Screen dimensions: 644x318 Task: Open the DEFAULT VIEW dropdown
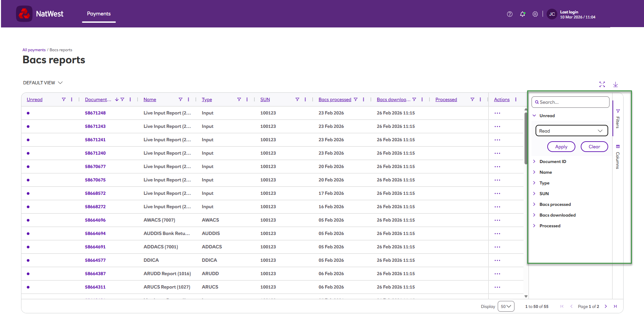(x=43, y=83)
